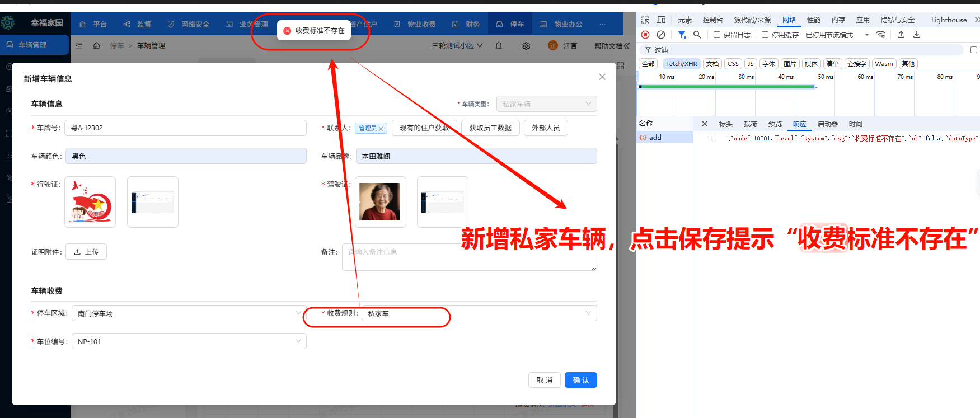The width and height of the screenshot is (980, 418).
Task: Open the more menu ellipsis in top nav
Action: (602, 24)
